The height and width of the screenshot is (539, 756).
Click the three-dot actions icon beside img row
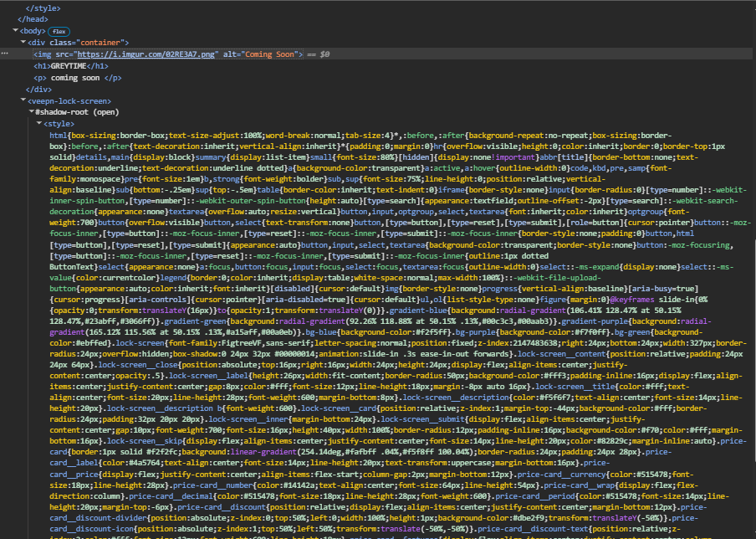tap(5, 54)
